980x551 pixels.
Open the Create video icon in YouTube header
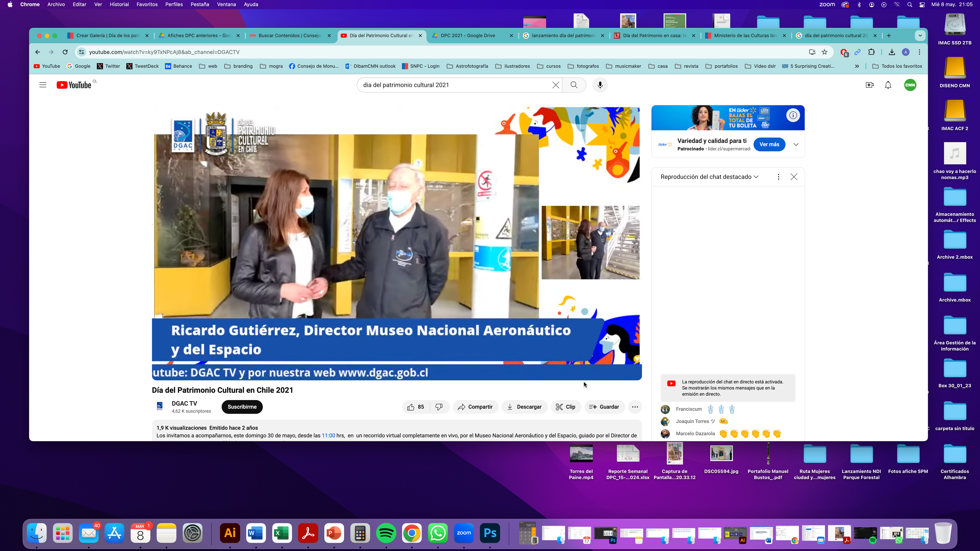click(870, 85)
